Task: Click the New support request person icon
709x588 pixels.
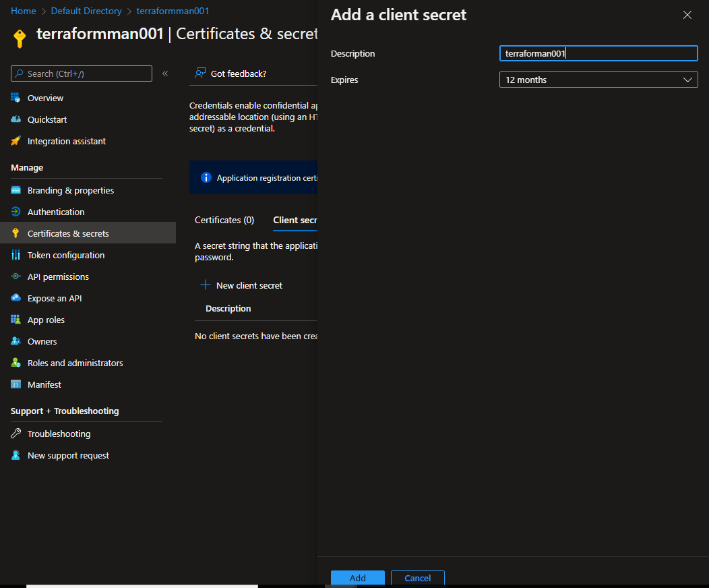Action: [16, 455]
